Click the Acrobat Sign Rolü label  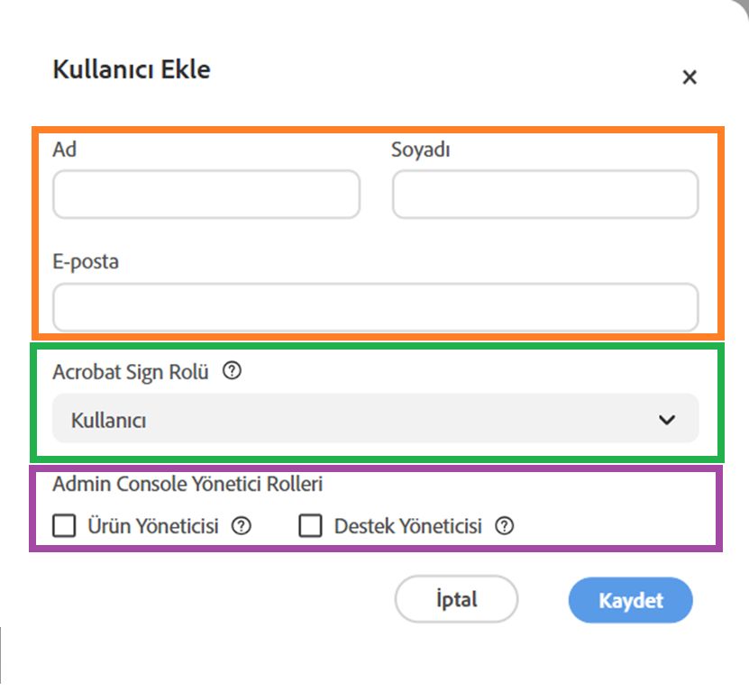[x=131, y=371]
